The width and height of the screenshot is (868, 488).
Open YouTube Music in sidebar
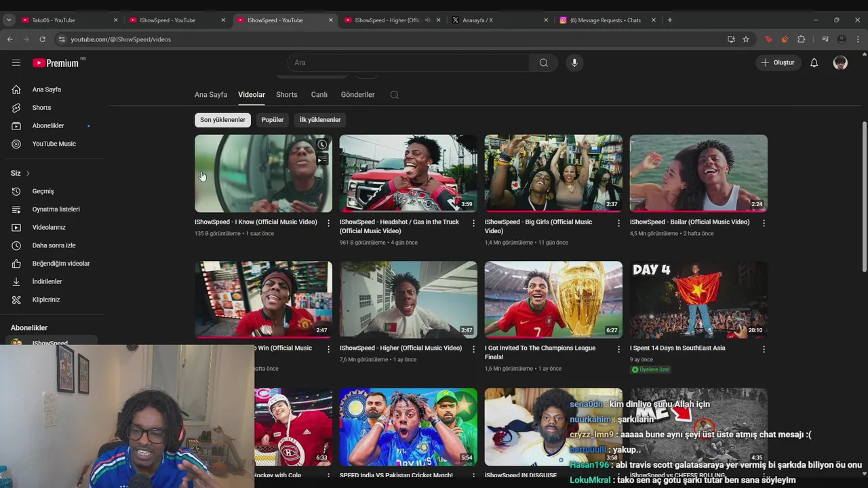pos(54,144)
